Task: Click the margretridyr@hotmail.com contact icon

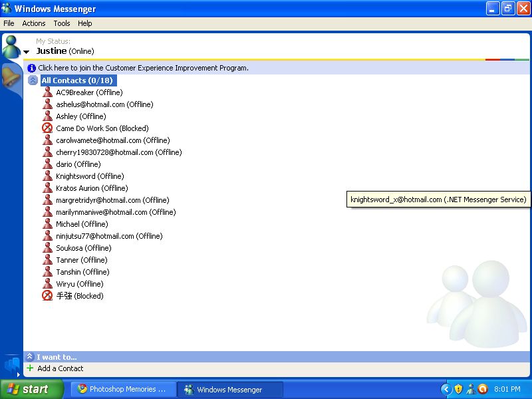Action: click(47, 200)
